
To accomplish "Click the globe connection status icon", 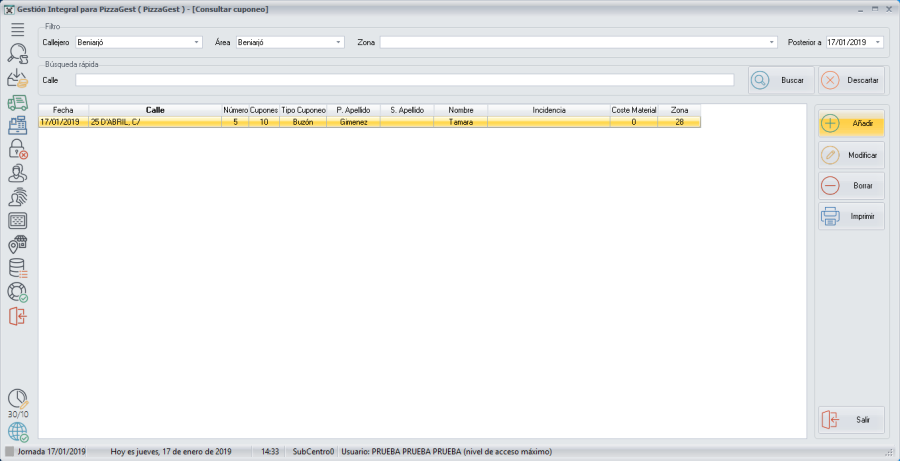I will pyautogui.click(x=17, y=432).
